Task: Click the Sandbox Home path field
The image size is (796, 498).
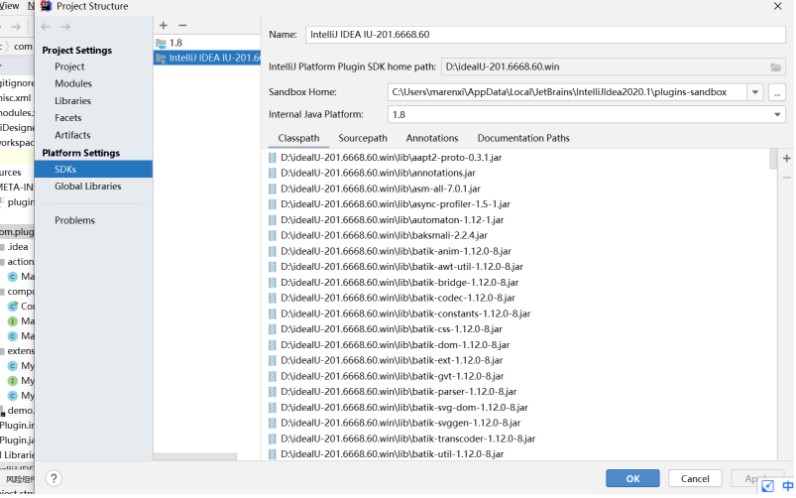Action: (x=567, y=92)
